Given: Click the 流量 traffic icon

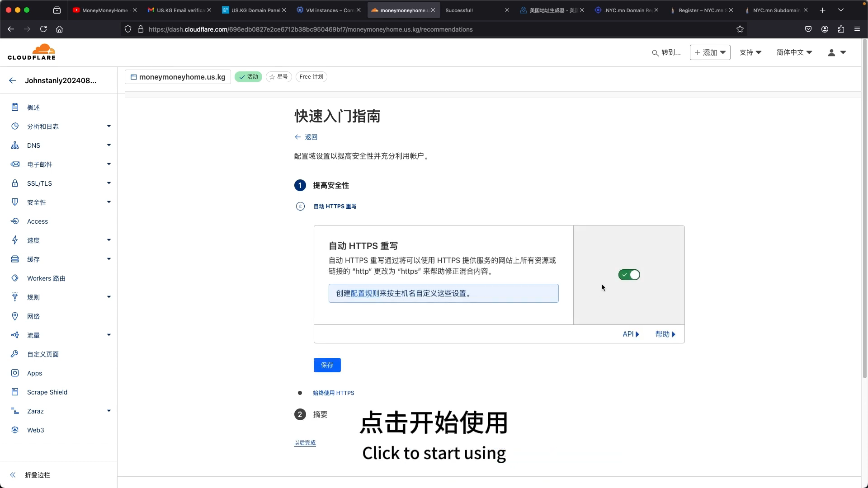Looking at the screenshot, I should pyautogui.click(x=15, y=335).
